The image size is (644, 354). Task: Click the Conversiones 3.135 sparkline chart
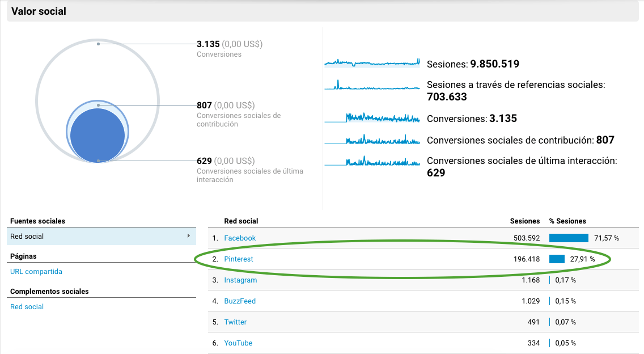[x=372, y=118]
